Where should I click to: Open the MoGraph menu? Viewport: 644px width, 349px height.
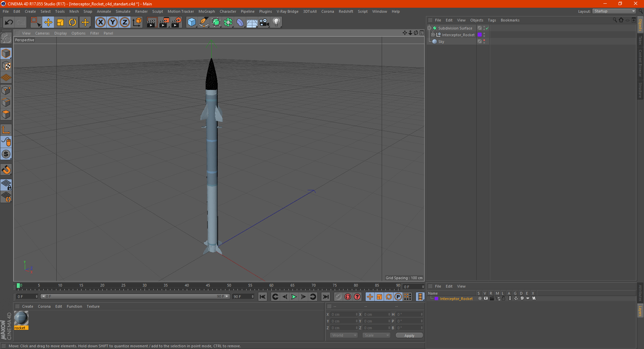click(207, 11)
